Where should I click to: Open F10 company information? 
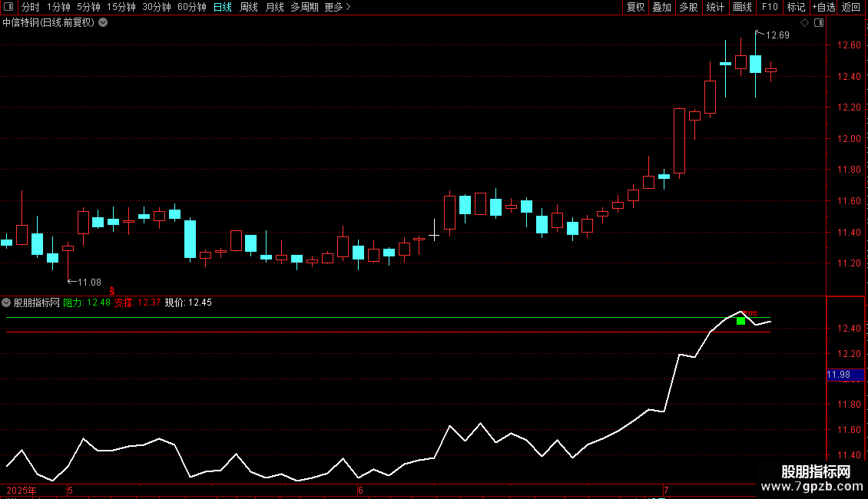click(770, 7)
